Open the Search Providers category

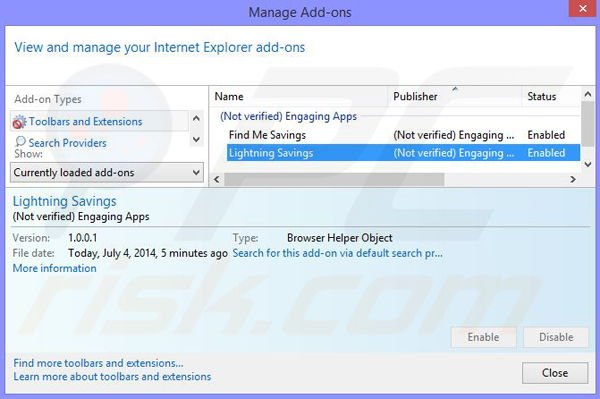pos(67,143)
